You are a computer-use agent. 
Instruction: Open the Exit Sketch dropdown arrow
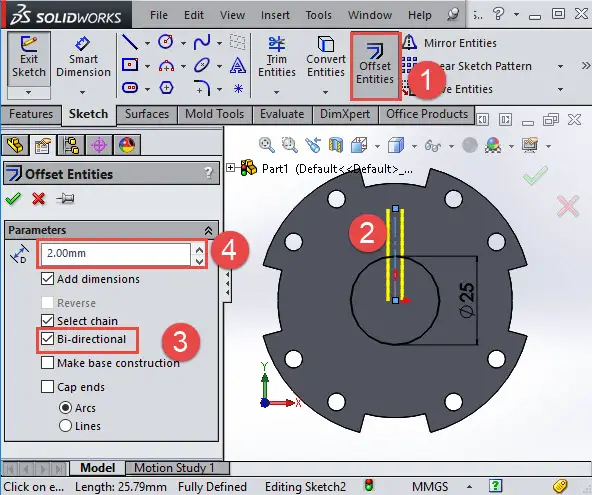point(28,92)
